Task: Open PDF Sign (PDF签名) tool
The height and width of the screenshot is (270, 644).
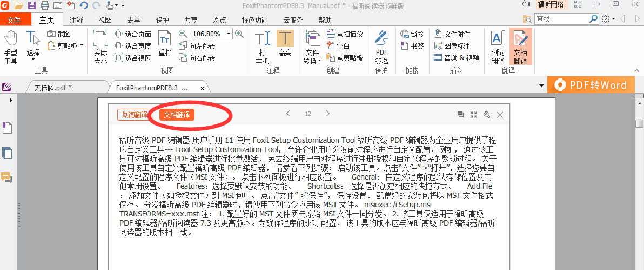Action: (x=381, y=48)
